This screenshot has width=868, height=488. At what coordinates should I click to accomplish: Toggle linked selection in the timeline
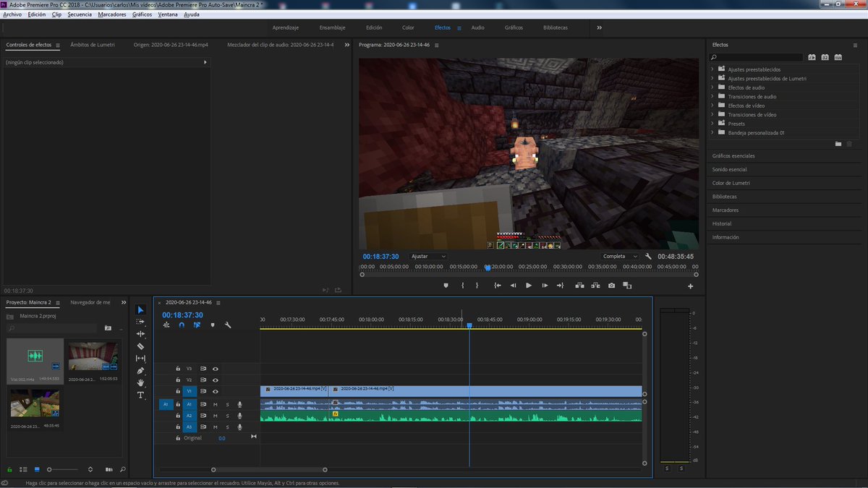coord(197,325)
